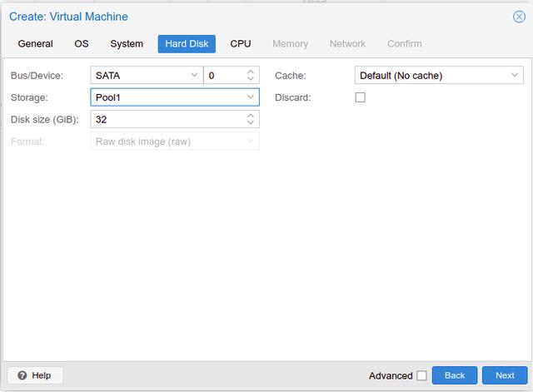Decrease the device number spinner
The height and width of the screenshot is (392, 533).
[x=251, y=78]
